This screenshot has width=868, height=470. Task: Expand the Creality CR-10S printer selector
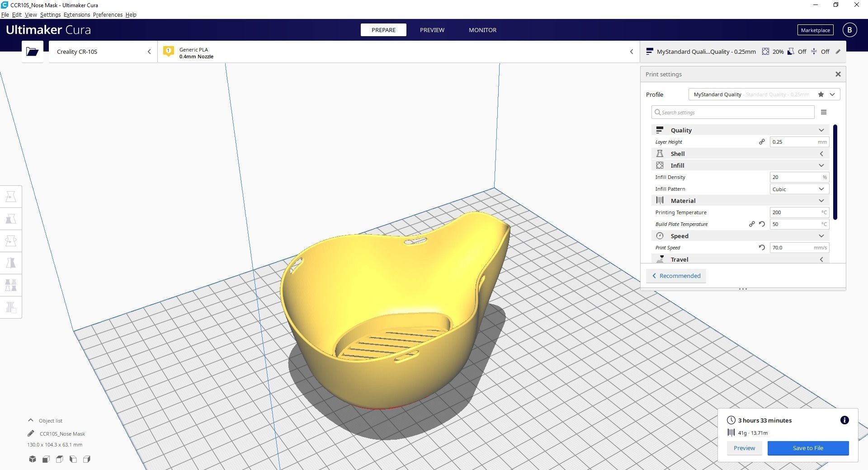pos(103,52)
